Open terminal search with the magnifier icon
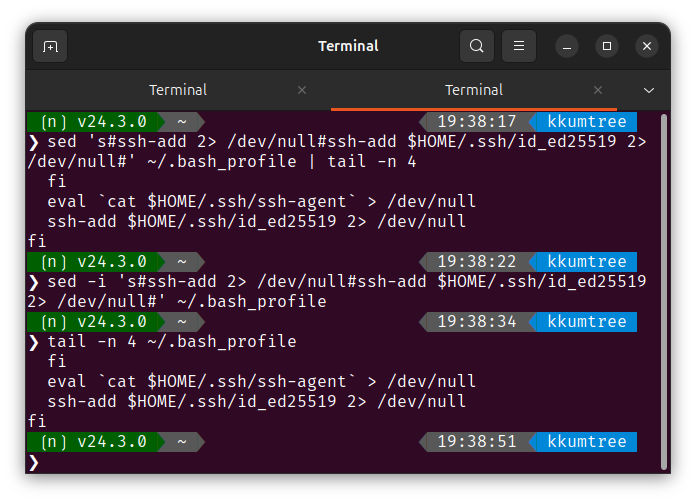This screenshot has width=696, height=502. click(x=477, y=46)
